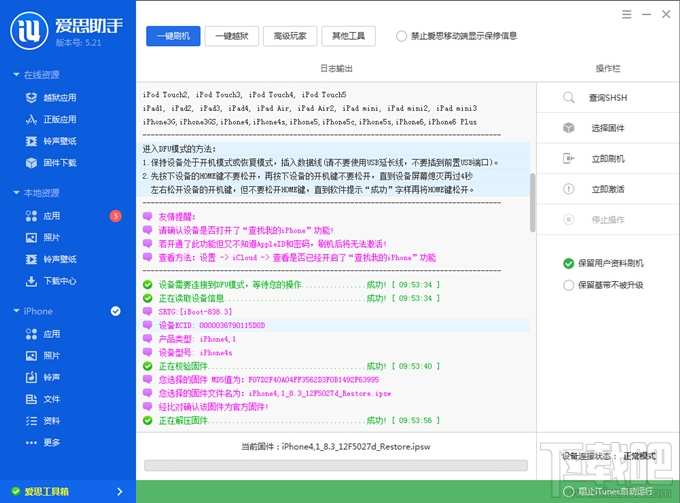
Task: Click 版本号 5.21 text
Action: [x=78, y=42]
